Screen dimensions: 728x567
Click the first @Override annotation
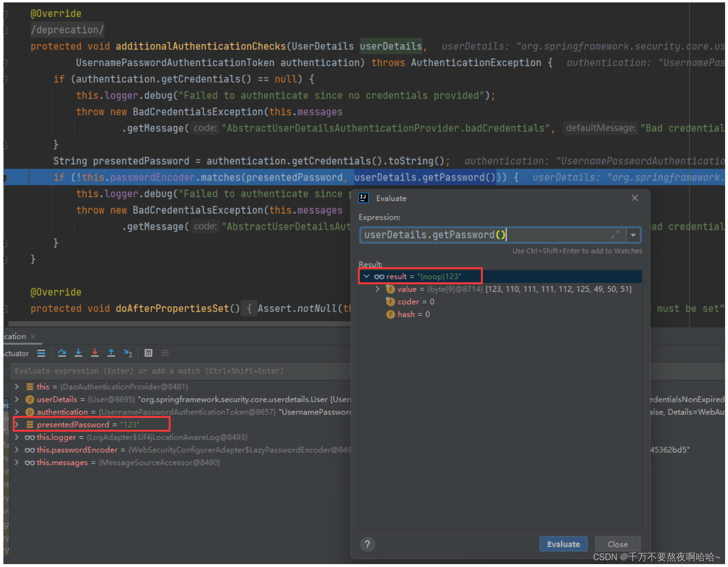pyautogui.click(x=56, y=14)
